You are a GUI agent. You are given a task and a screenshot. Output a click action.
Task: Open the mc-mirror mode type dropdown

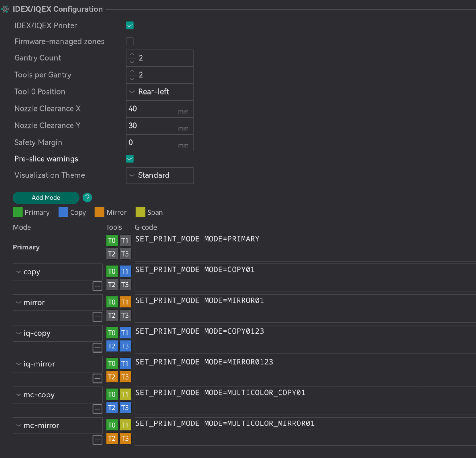tap(58, 425)
